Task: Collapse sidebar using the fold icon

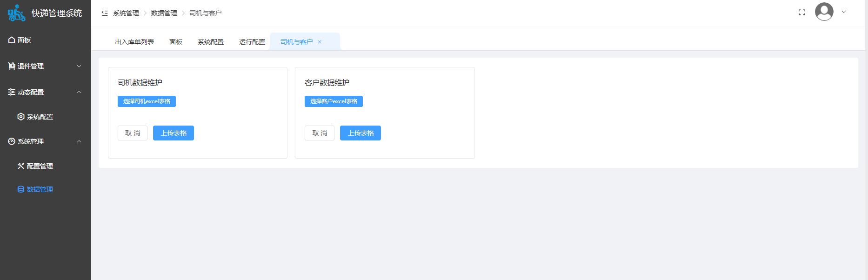Action: coord(105,13)
